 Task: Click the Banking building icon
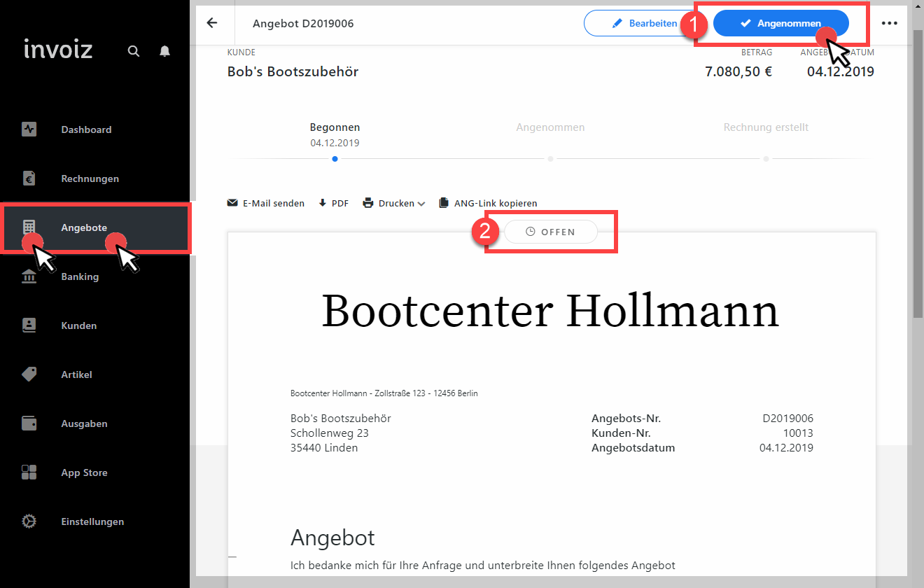point(29,277)
